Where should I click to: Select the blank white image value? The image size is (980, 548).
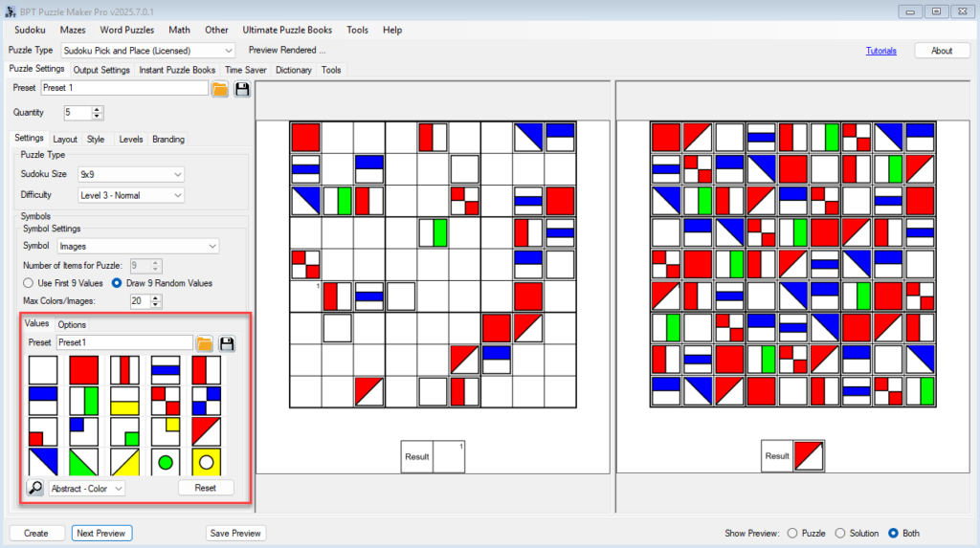tap(43, 370)
